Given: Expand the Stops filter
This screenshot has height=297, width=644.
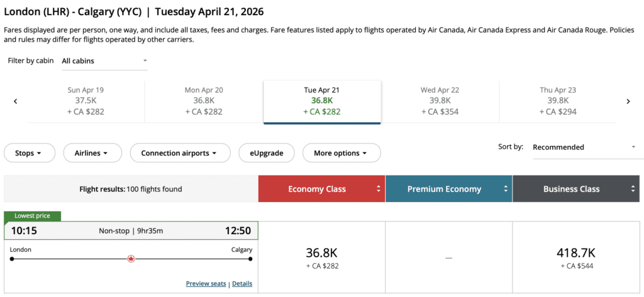Looking at the screenshot, I should click(x=29, y=153).
